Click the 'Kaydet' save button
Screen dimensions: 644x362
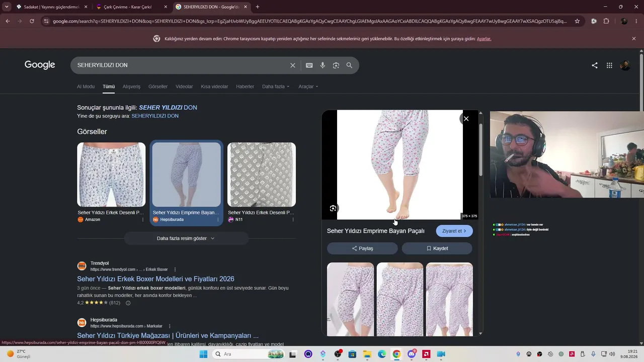pos(437,248)
